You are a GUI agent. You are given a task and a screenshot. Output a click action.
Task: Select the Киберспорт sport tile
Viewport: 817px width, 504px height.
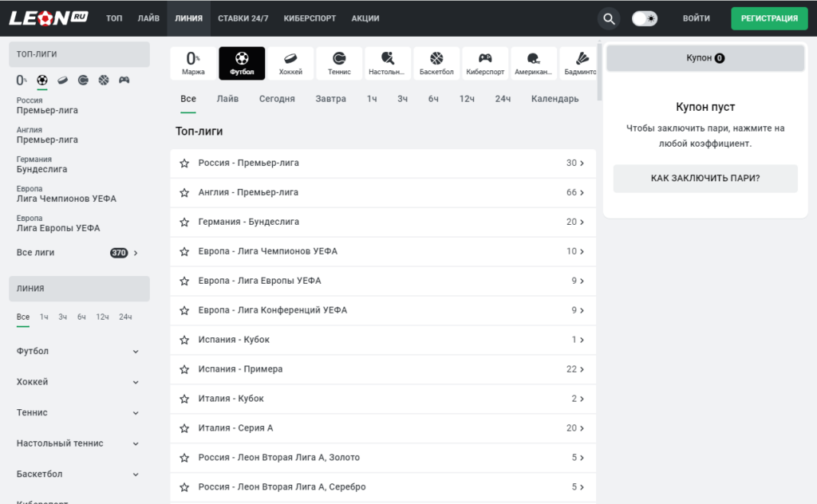(x=485, y=64)
